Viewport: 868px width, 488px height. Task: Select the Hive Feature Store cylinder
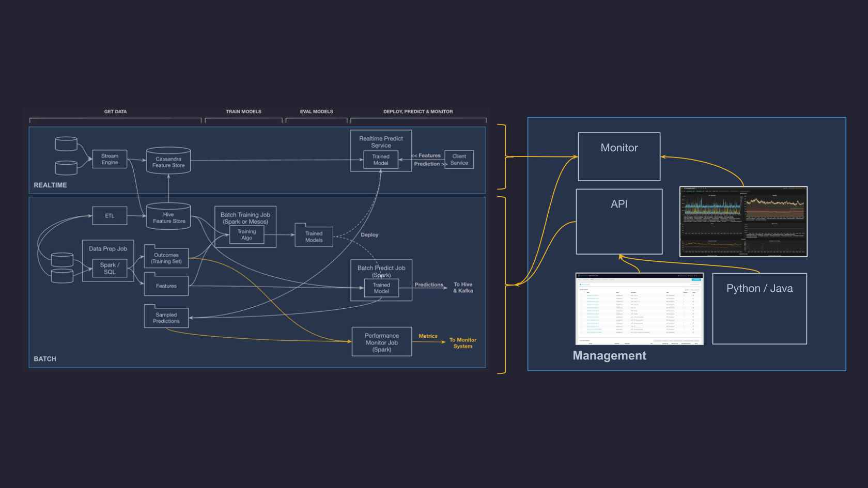click(168, 217)
